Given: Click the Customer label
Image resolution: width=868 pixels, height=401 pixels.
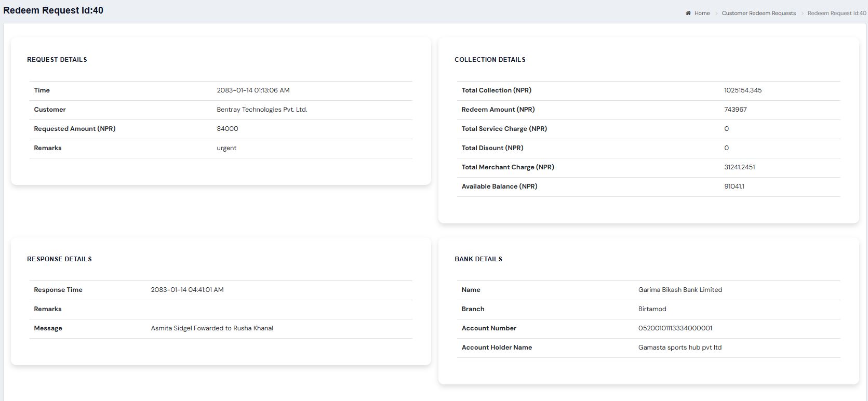Looking at the screenshot, I should point(50,110).
